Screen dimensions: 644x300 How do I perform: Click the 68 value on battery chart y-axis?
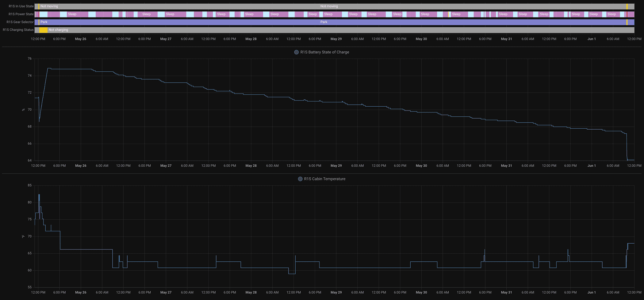[x=29, y=127]
